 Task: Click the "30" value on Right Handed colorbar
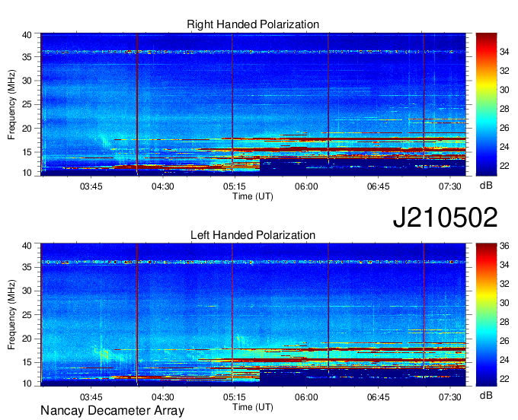[504, 90]
